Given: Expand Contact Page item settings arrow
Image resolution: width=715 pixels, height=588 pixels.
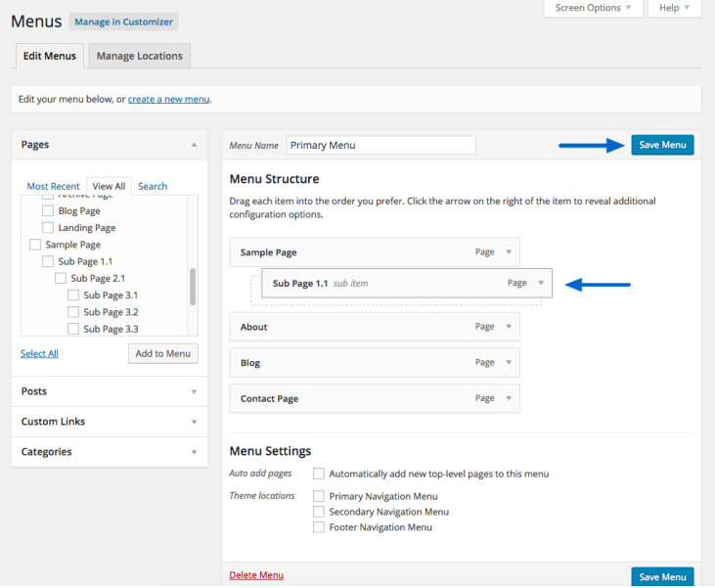Looking at the screenshot, I should click(x=508, y=399).
